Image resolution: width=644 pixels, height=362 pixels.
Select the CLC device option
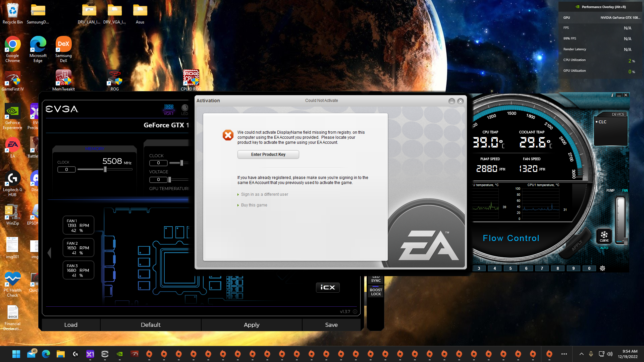pyautogui.click(x=602, y=122)
